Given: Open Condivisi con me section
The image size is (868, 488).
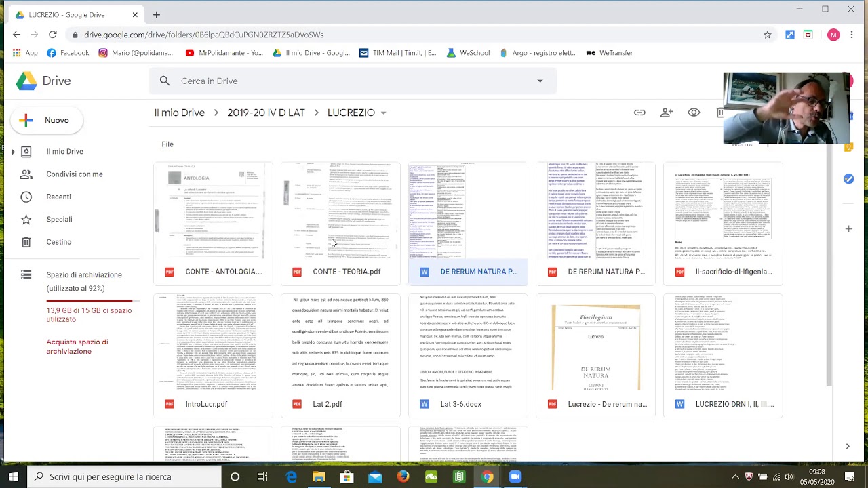Looking at the screenshot, I should coord(75,174).
